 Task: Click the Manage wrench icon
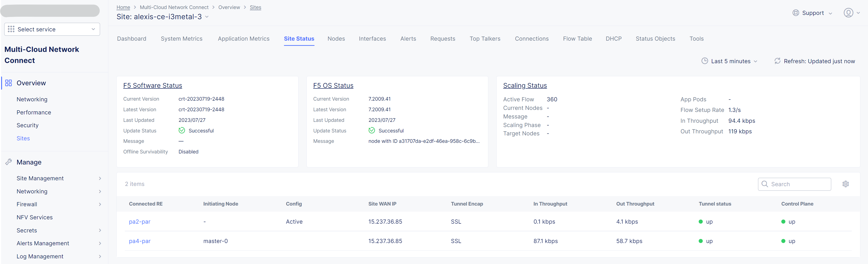(8, 162)
